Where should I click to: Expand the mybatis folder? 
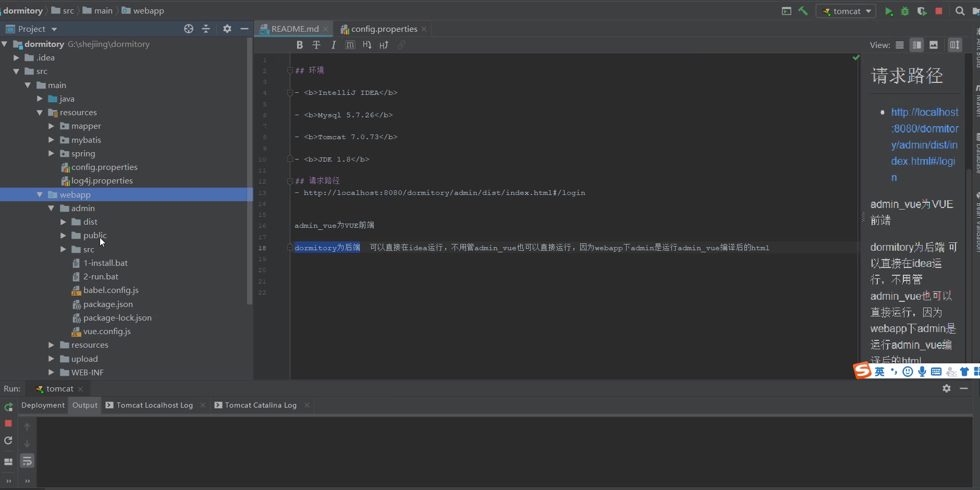click(x=51, y=140)
